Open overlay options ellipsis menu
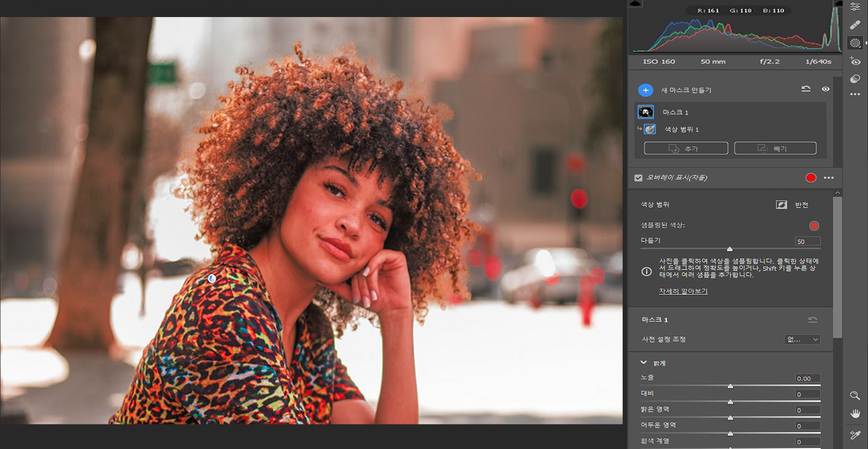The width and height of the screenshot is (868, 449). pyautogui.click(x=829, y=178)
